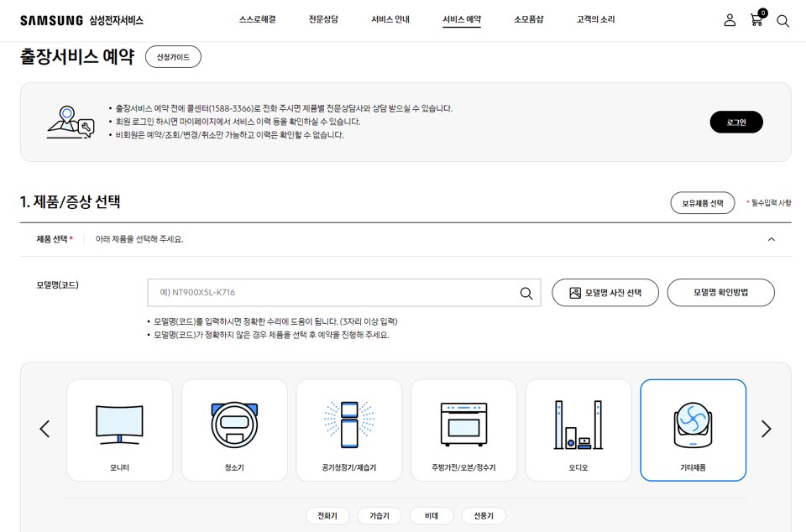Select the 전화기 subcategory pill
Screen dimensions: 806x532
(x=327, y=515)
